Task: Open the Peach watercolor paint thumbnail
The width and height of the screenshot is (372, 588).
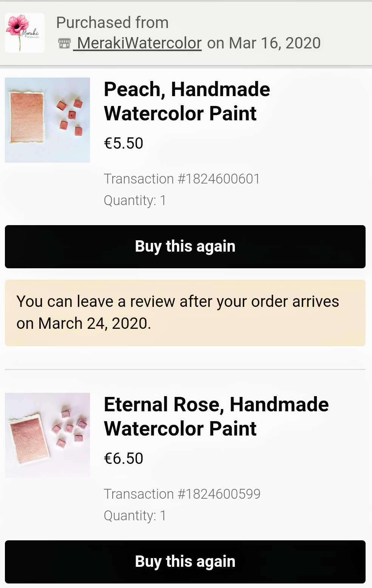Action: [47, 120]
